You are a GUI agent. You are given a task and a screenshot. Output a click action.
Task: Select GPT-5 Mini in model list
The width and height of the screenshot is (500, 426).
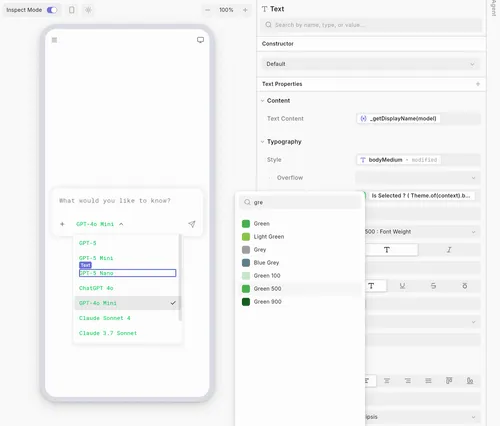tap(127, 258)
